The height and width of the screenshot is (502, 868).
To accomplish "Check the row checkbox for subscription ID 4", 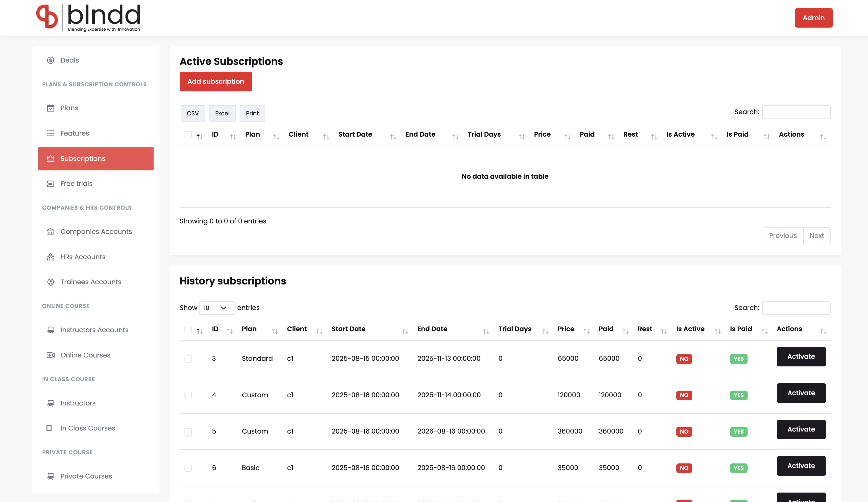I will tap(188, 395).
